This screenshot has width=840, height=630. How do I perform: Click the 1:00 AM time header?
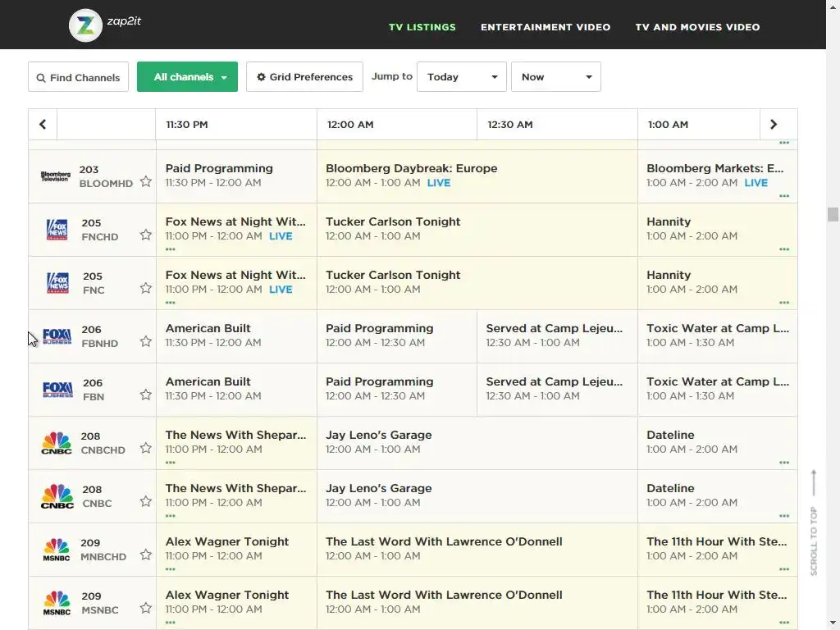click(x=668, y=125)
